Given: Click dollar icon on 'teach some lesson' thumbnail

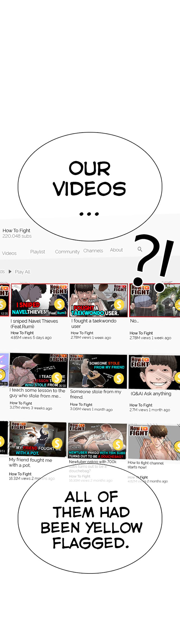Looking at the screenshot, I should click(57, 378).
